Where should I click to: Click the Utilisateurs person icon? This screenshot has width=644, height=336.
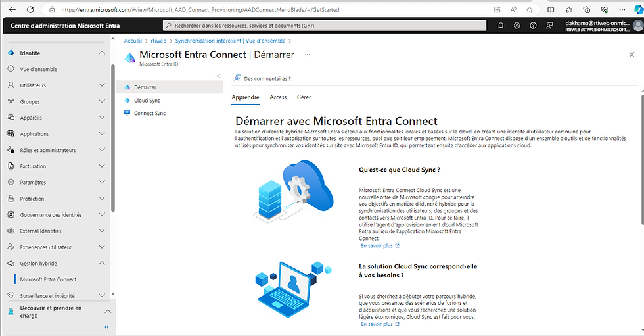[11, 85]
